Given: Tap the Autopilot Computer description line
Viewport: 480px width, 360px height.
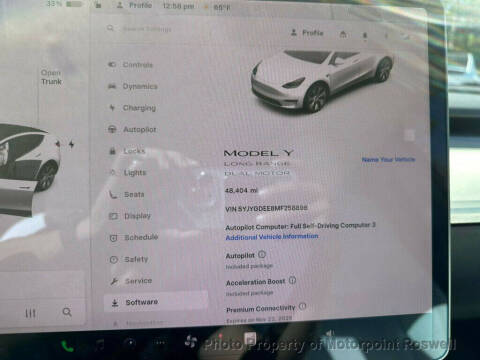Looking at the screenshot, I should [x=300, y=226].
